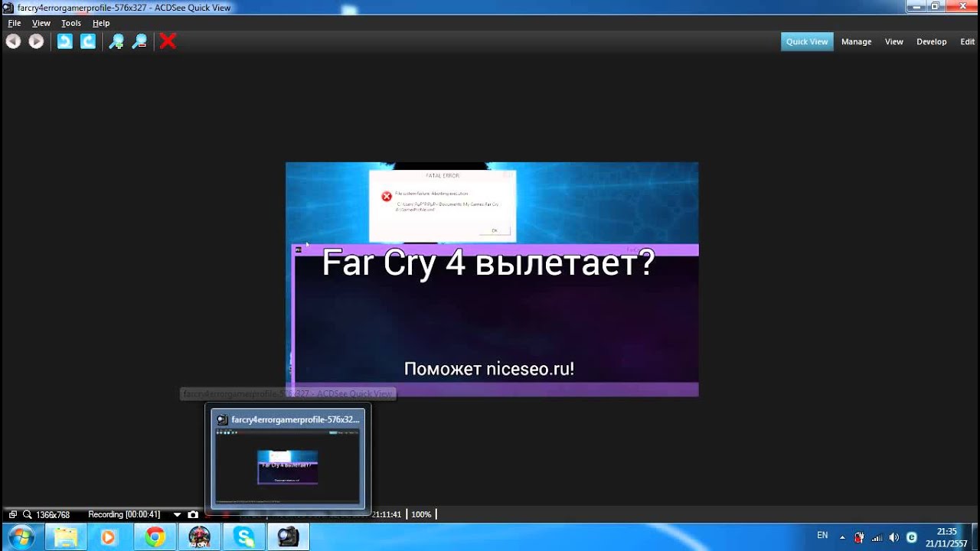Go to the next image arrow
The image size is (980, 551).
tap(36, 41)
